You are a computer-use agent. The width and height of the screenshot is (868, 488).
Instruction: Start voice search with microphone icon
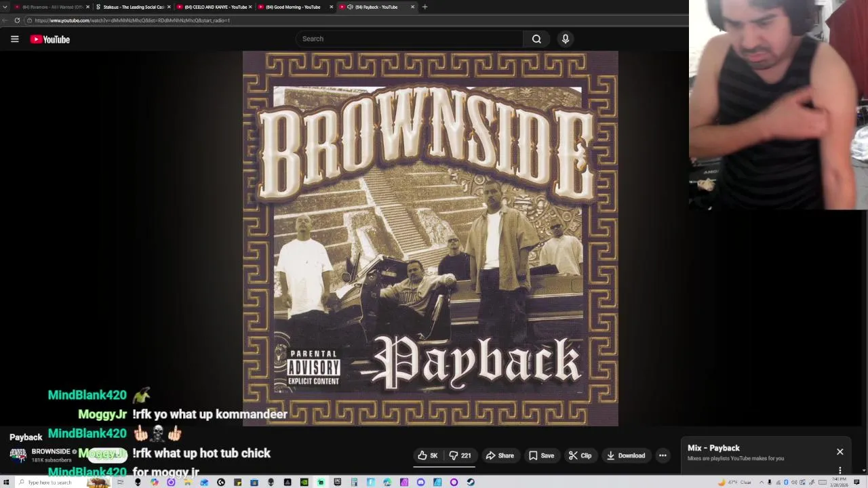pyautogui.click(x=566, y=39)
